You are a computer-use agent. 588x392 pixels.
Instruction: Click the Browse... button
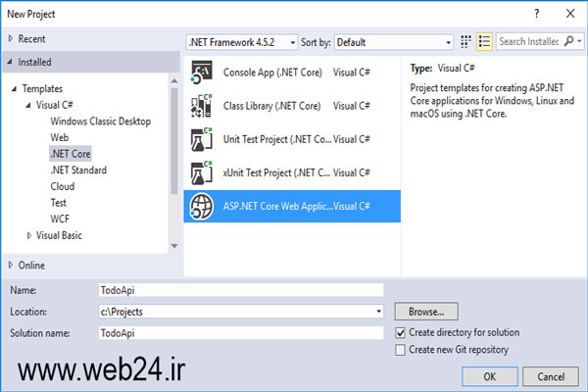coord(426,312)
